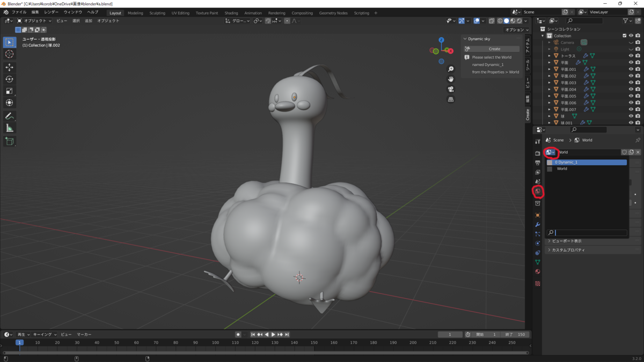This screenshot has height=362, width=644.
Task: Choose the Measure ruler tool
Action: [9, 128]
